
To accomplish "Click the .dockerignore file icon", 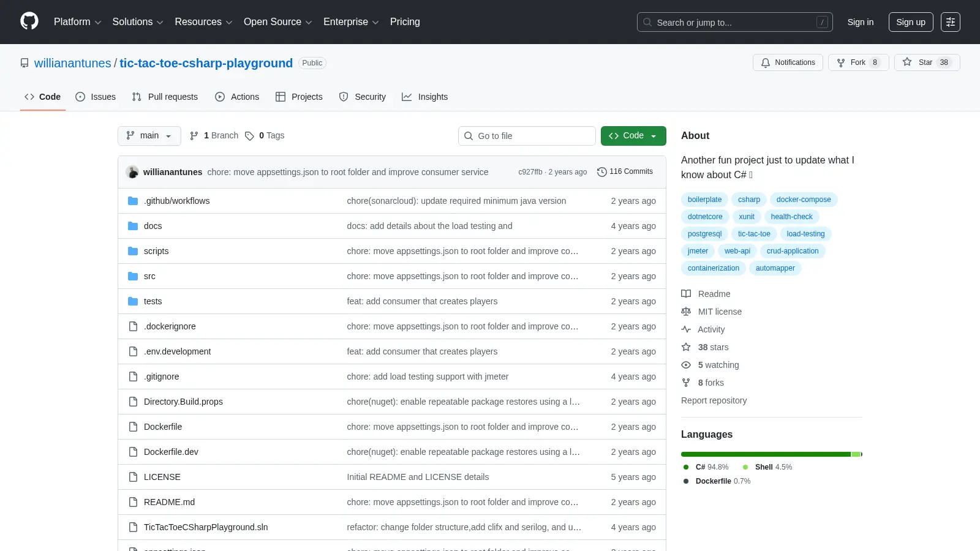I will pos(133,326).
